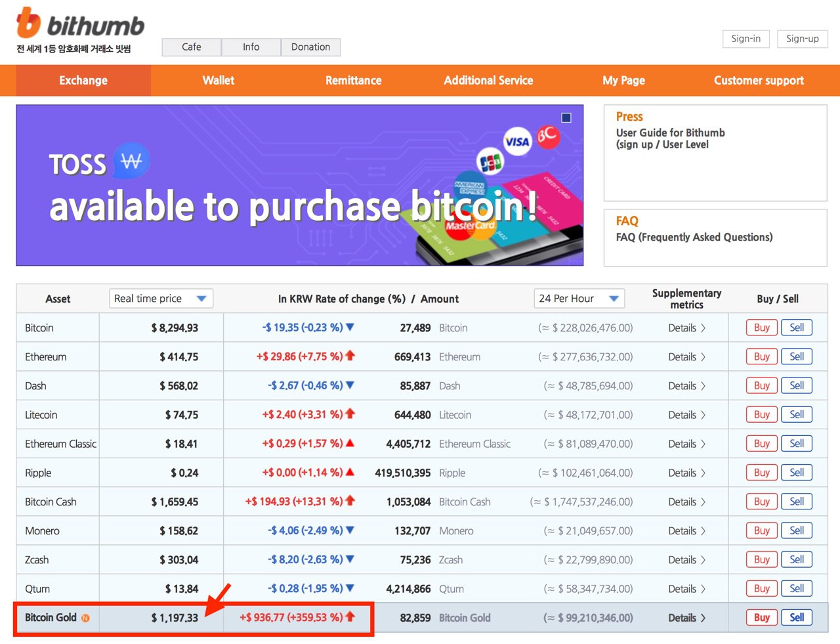
Task: Click Buy in the Ethereum row
Action: [x=762, y=356]
